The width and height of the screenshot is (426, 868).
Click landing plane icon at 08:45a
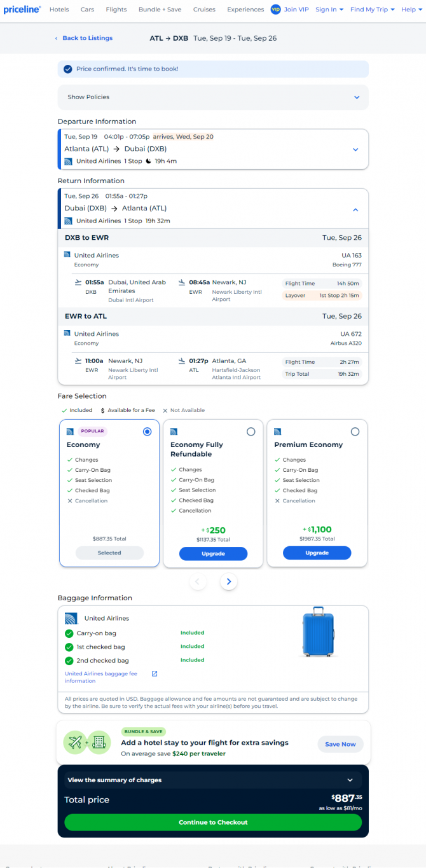point(182,282)
